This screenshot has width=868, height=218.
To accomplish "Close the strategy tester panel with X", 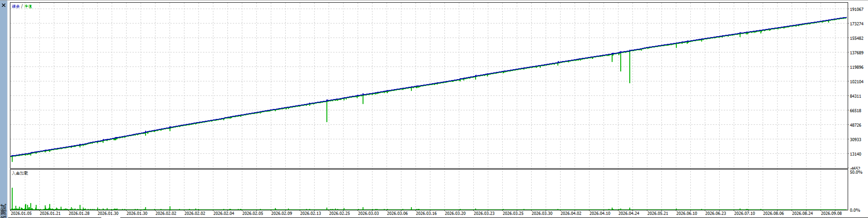I will click(x=4, y=5).
